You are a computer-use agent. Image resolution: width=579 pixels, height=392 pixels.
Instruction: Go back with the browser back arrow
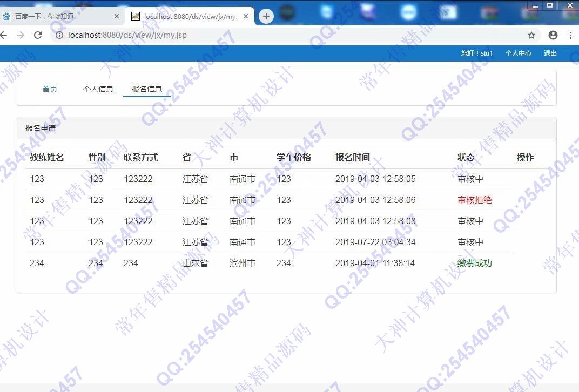[x=3, y=35]
